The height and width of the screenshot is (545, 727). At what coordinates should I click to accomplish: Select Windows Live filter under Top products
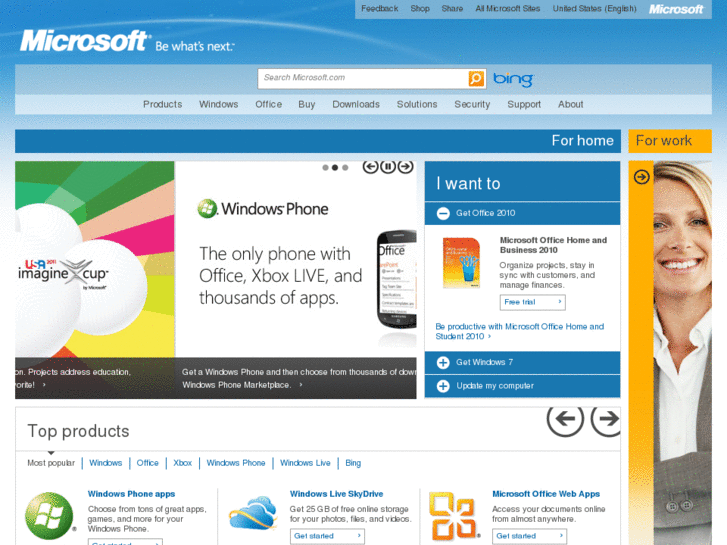click(305, 463)
